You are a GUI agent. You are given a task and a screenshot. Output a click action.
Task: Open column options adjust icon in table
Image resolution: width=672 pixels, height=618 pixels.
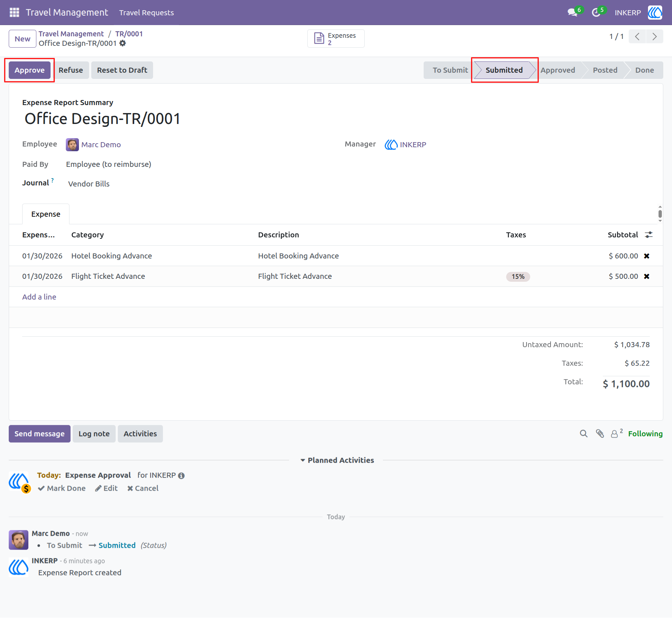[x=649, y=235]
